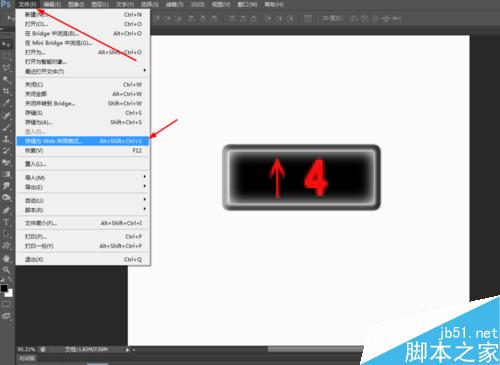500x365 pixels.
Task: Open the 编辑(E) menu
Action: tap(52, 4)
